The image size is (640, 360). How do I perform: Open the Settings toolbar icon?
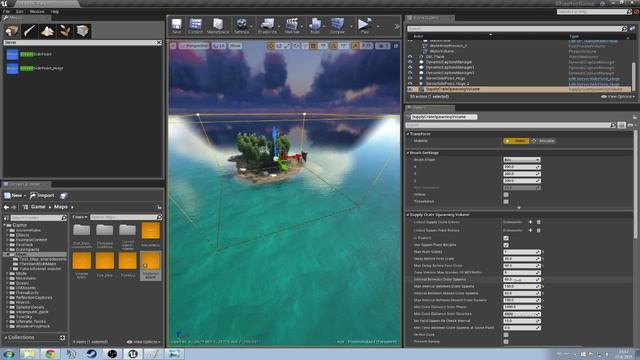[242, 26]
